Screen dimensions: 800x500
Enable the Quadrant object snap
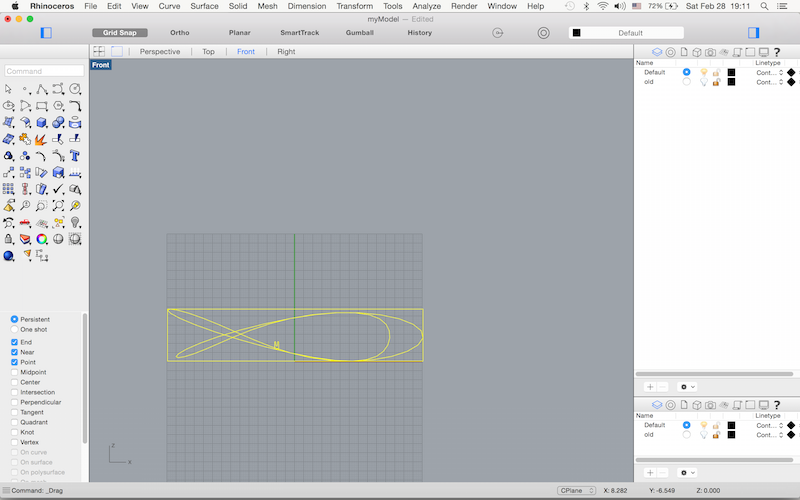click(14, 422)
